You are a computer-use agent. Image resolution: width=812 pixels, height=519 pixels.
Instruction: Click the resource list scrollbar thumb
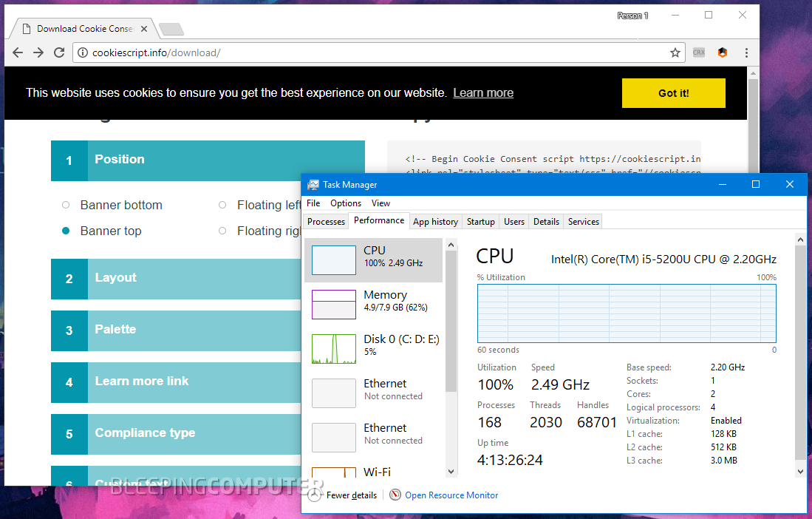[x=451, y=321]
